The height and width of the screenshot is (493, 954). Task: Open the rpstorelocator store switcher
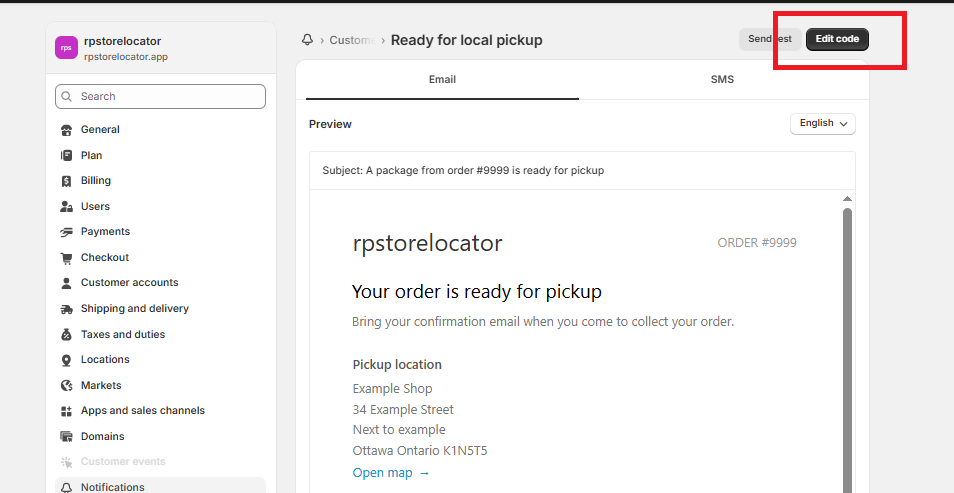tap(160, 48)
